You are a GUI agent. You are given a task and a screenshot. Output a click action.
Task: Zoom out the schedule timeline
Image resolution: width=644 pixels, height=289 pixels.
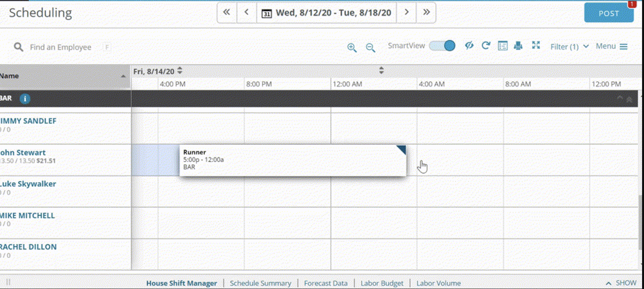coord(370,48)
